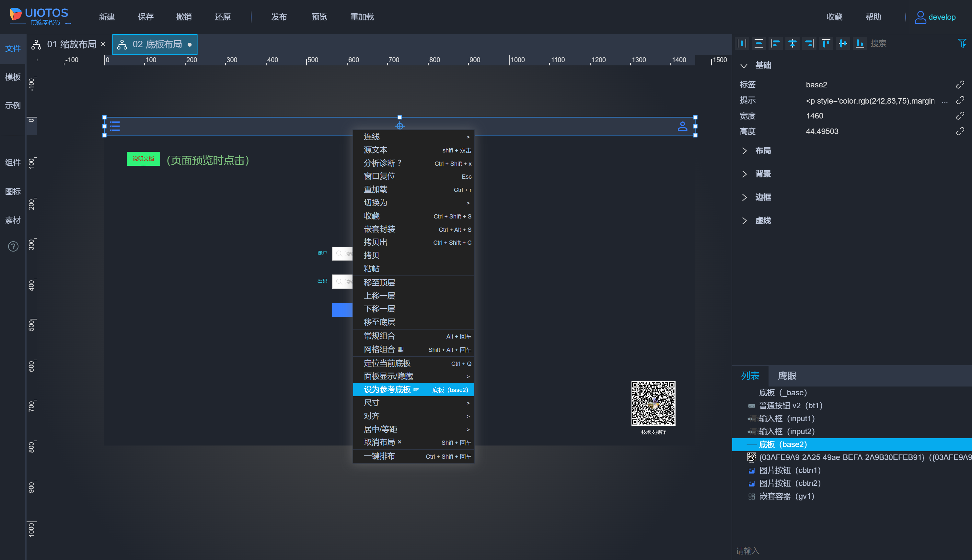Click the align left edges icon
The height and width of the screenshot is (560, 972).
775,43
